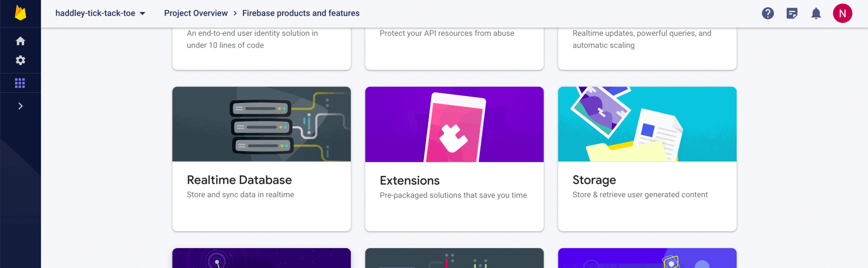Open the help question mark icon
The width and height of the screenshot is (868, 268).
[768, 13]
